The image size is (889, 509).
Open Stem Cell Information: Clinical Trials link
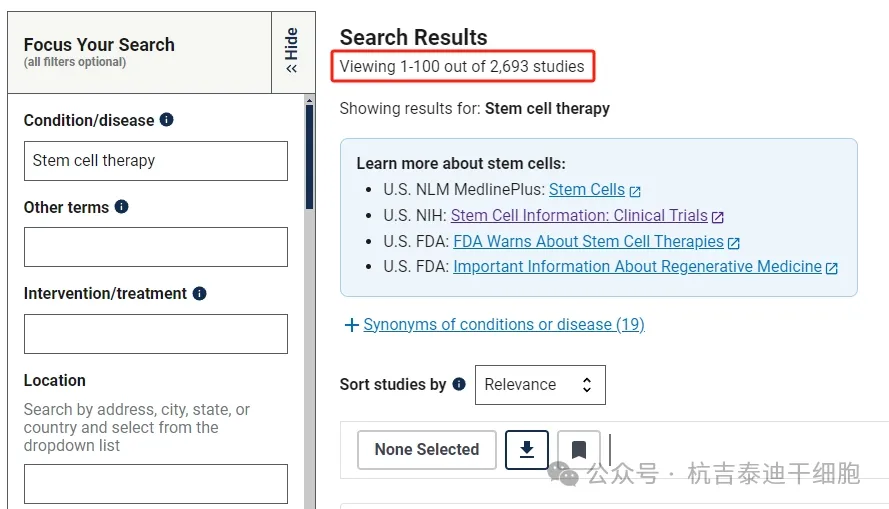[x=579, y=215]
